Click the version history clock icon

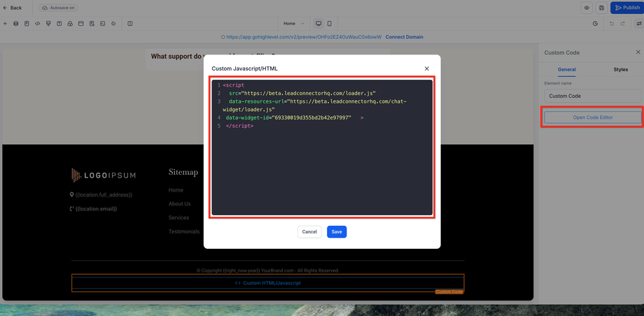pyautogui.click(x=596, y=24)
